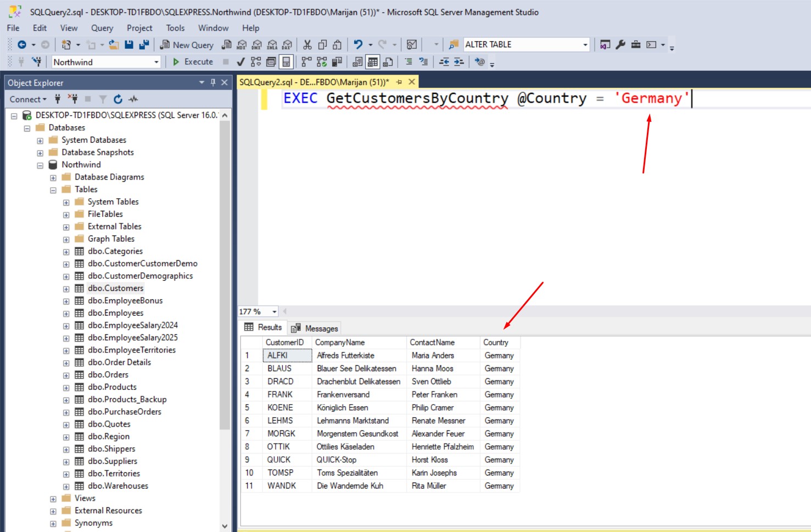Open the Northwind database dropdown

156,62
